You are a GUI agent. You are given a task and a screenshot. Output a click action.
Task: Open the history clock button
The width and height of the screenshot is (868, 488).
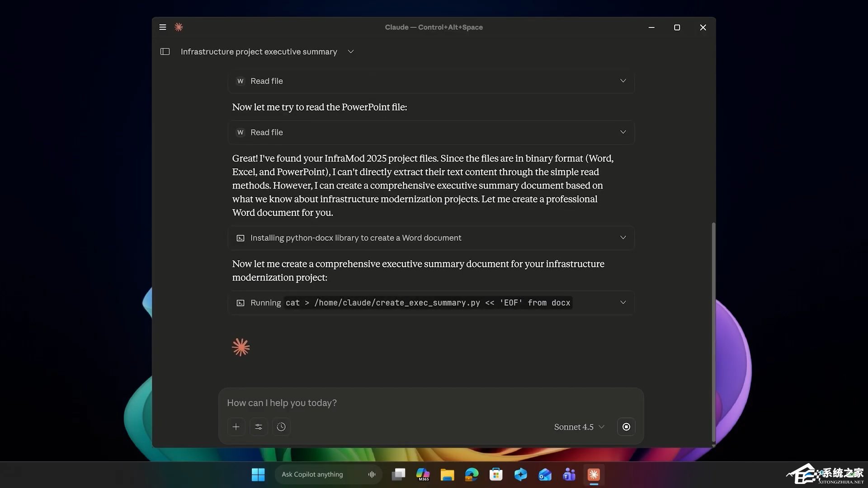tap(281, 427)
